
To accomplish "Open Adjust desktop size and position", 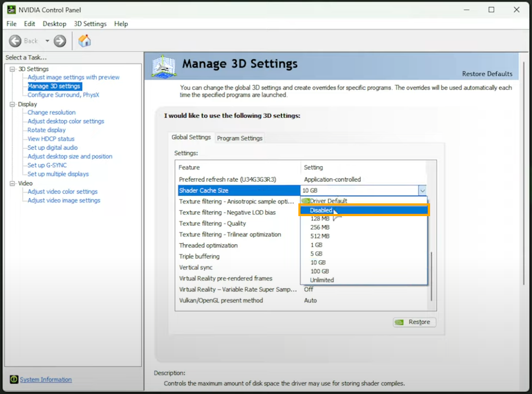I will (x=70, y=157).
